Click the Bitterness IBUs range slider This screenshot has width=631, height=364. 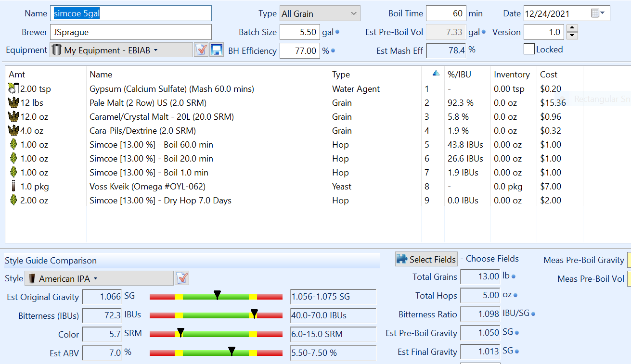pos(216,315)
